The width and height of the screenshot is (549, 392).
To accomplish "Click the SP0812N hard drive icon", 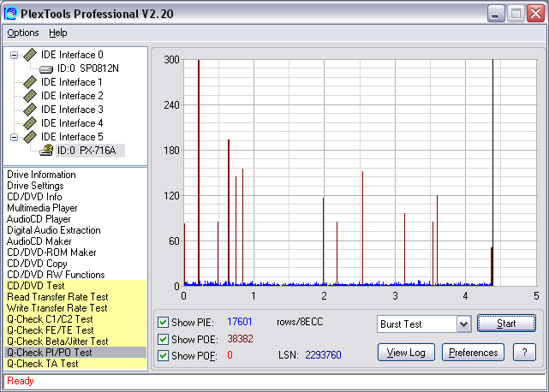I will (46, 69).
